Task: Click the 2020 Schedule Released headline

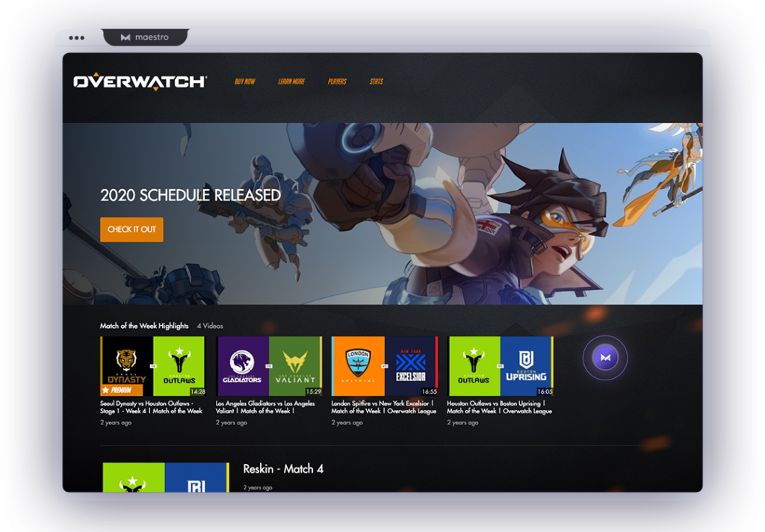Action: (191, 195)
